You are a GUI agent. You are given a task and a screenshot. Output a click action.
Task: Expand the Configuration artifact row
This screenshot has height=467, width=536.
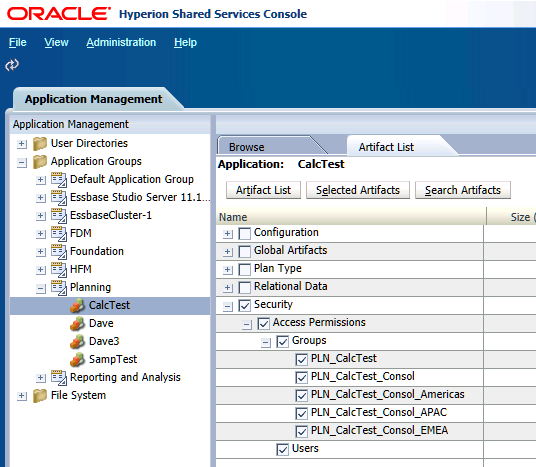[227, 234]
